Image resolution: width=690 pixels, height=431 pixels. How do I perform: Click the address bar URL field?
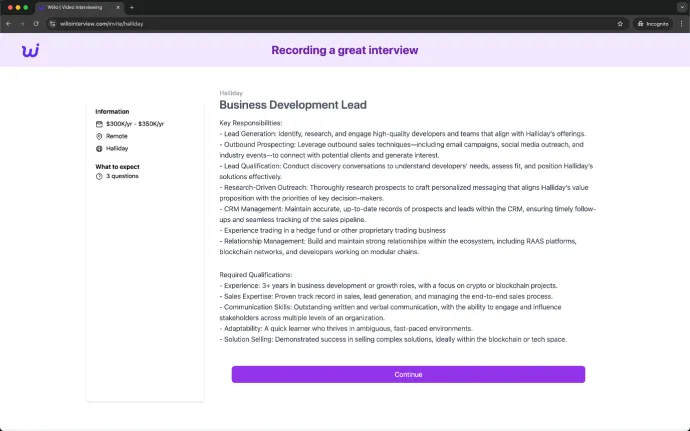tap(334, 24)
